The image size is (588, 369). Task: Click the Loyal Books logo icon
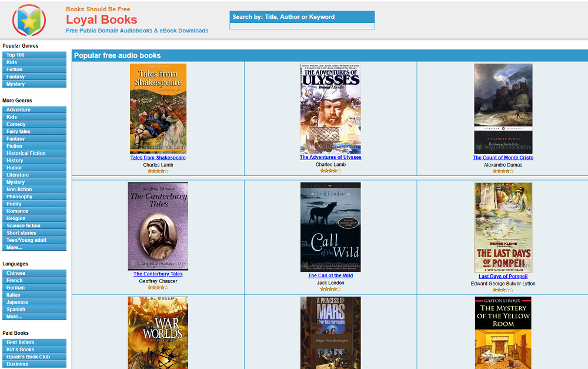tap(29, 20)
